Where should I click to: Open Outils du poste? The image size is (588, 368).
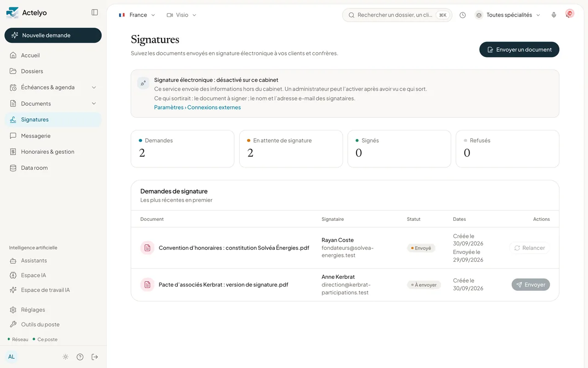pos(53,324)
